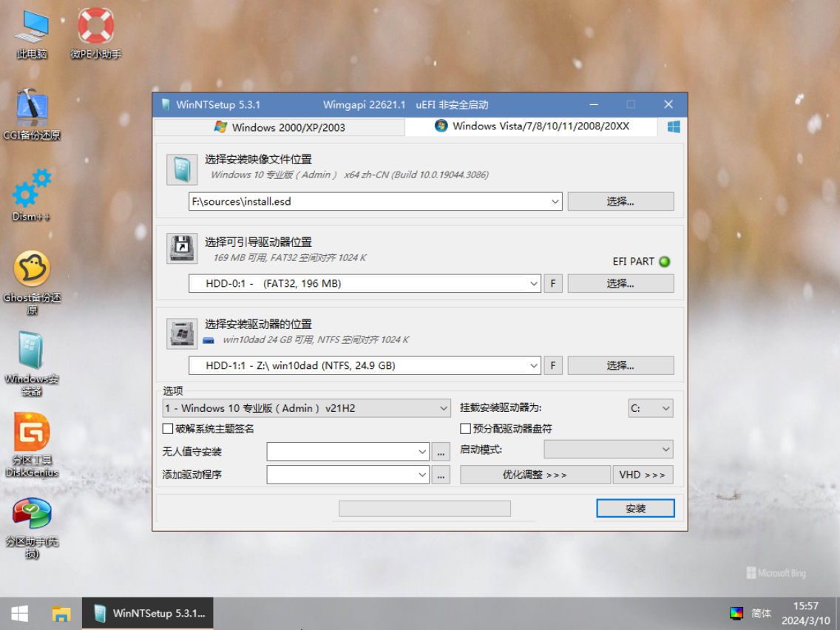Expand the HDD-0:1 FAT32 boot drive dropdown
The height and width of the screenshot is (630, 840).
pyautogui.click(x=534, y=283)
